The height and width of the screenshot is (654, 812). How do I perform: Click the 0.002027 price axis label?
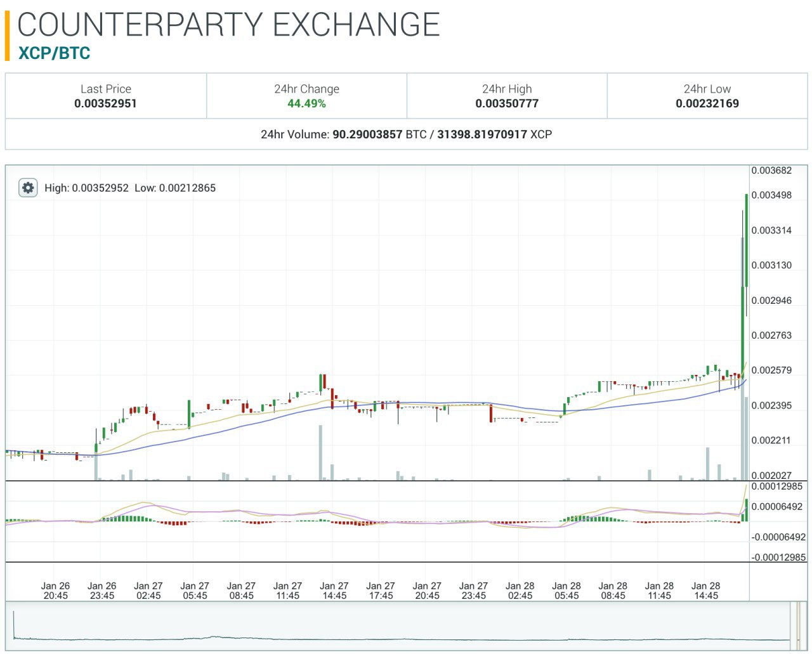pos(771,475)
